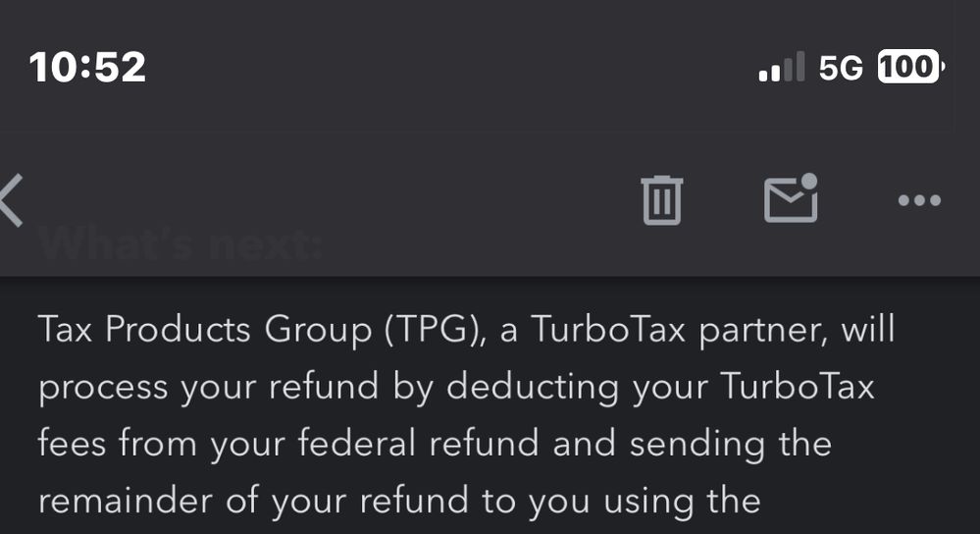Open the three-dot more options menu
The image size is (980, 534).
coord(919,200)
